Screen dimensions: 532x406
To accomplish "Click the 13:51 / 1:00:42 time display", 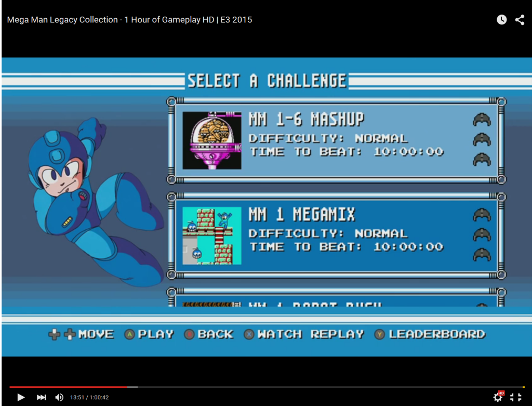I will tap(89, 398).
